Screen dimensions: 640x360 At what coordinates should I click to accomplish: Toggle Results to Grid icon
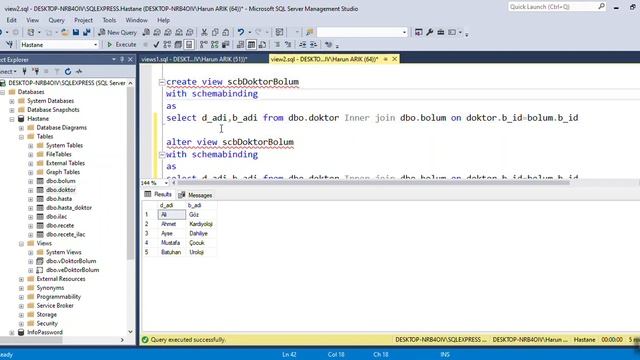coord(251,44)
